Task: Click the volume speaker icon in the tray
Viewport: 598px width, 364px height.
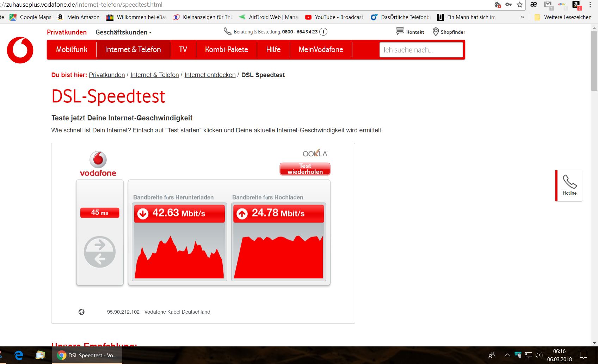Action: [538, 355]
